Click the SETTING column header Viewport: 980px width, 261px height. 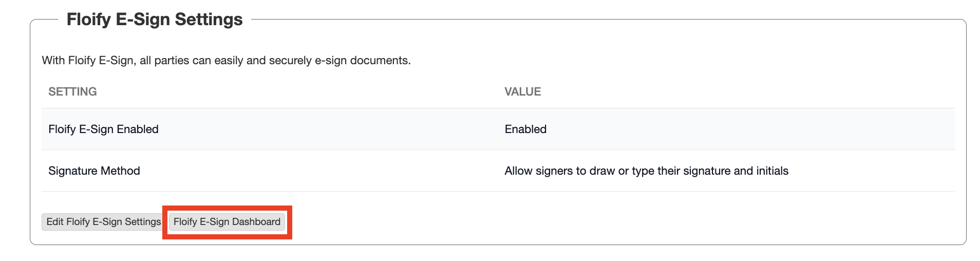coord(72,91)
